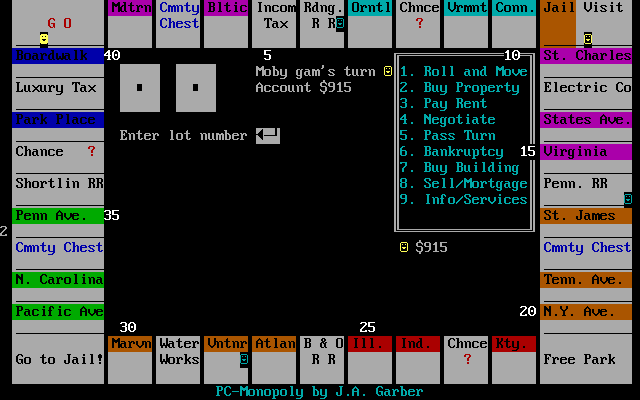The height and width of the screenshot is (400, 640).
Task: Click the yellow token on Jail Visit
Action: pos(588,40)
